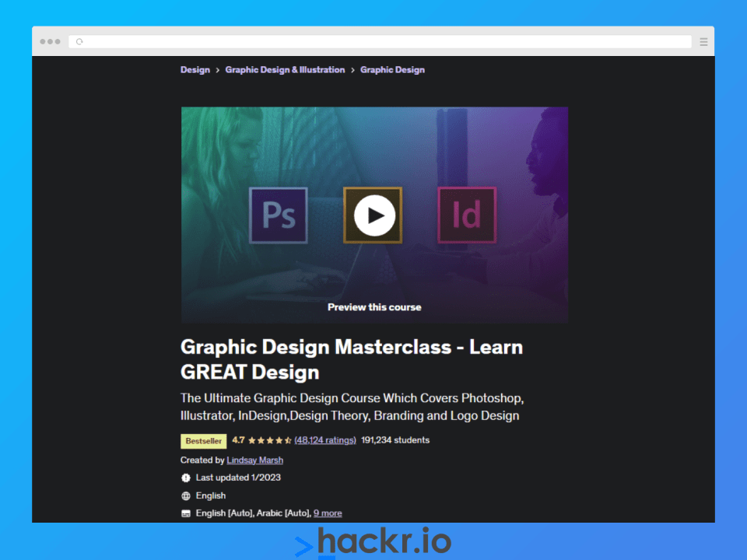This screenshot has width=747, height=560.
Task: Click the Bestseller badge
Action: click(203, 440)
